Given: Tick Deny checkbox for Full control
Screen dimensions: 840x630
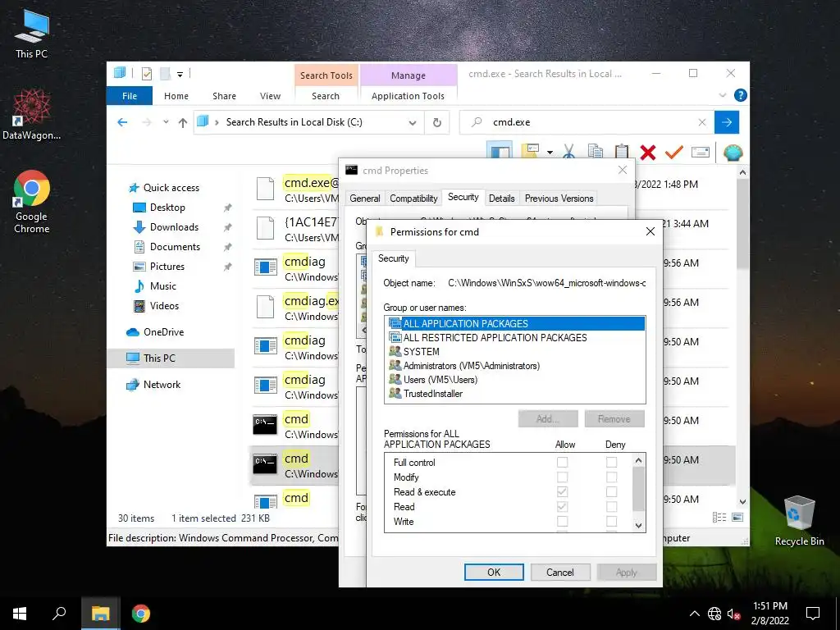Looking at the screenshot, I should [x=611, y=462].
